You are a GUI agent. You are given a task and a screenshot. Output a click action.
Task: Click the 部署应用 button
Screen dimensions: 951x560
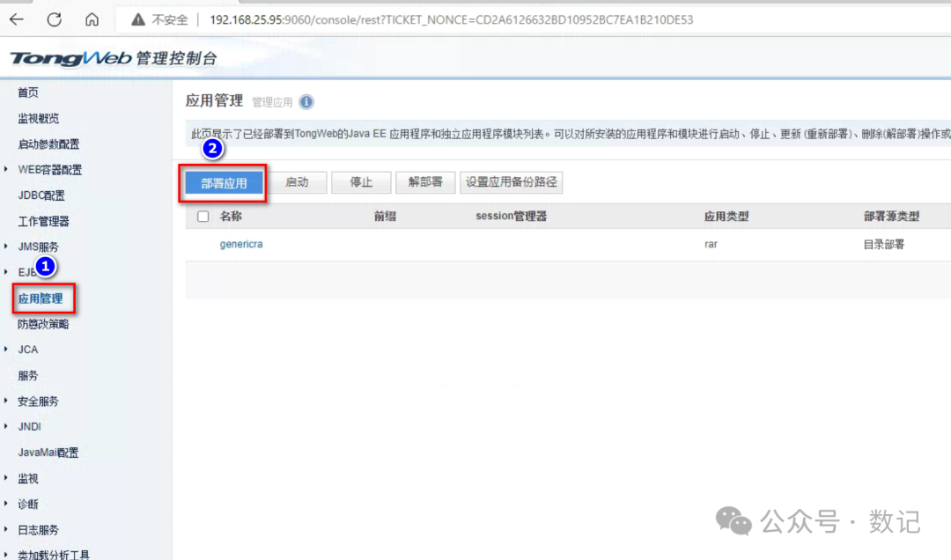point(224,182)
